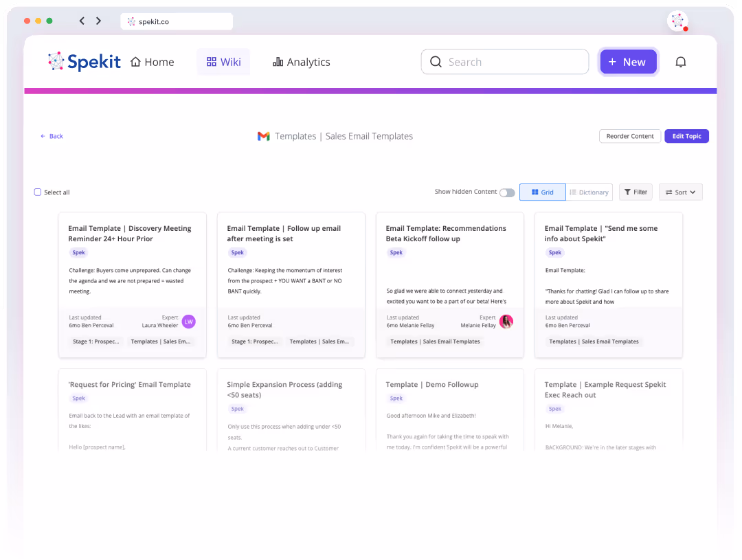
Task: Click the Reorder Content button
Action: pyautogui.click(x=630, y=136)
